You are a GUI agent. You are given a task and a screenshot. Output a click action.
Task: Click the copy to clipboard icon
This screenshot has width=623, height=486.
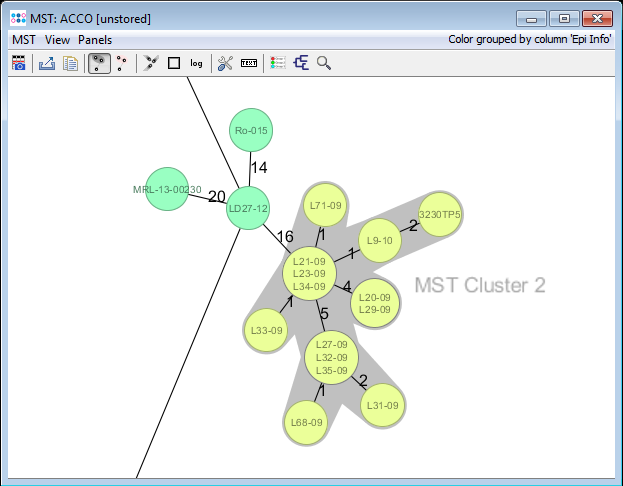pyautogui.click(x=71, y=63)
